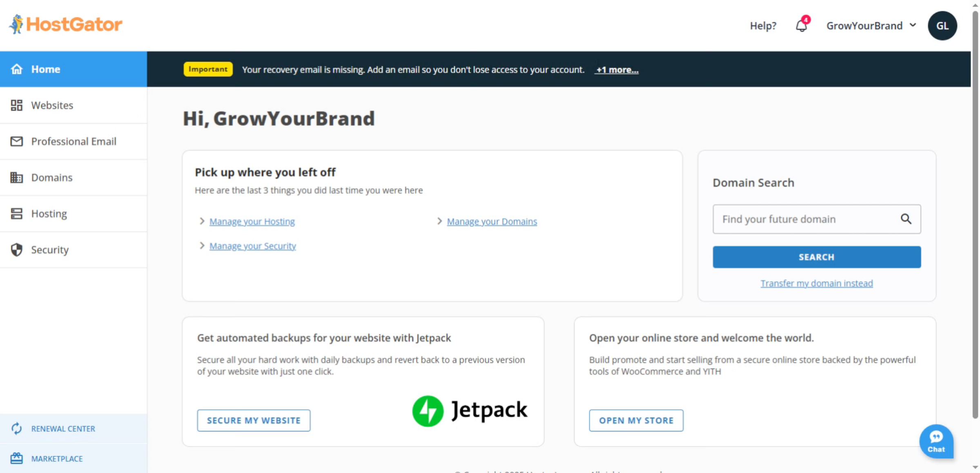Open Professional Email menu item
Image resolution: width=980 pixels, height=473 pixels.
73,141
